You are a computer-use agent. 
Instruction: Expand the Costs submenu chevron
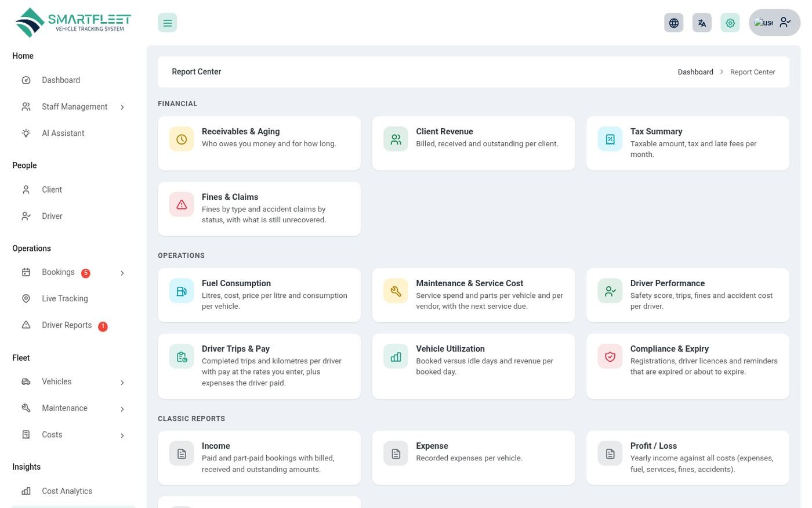pyautogui.click(x=122, y=435)
